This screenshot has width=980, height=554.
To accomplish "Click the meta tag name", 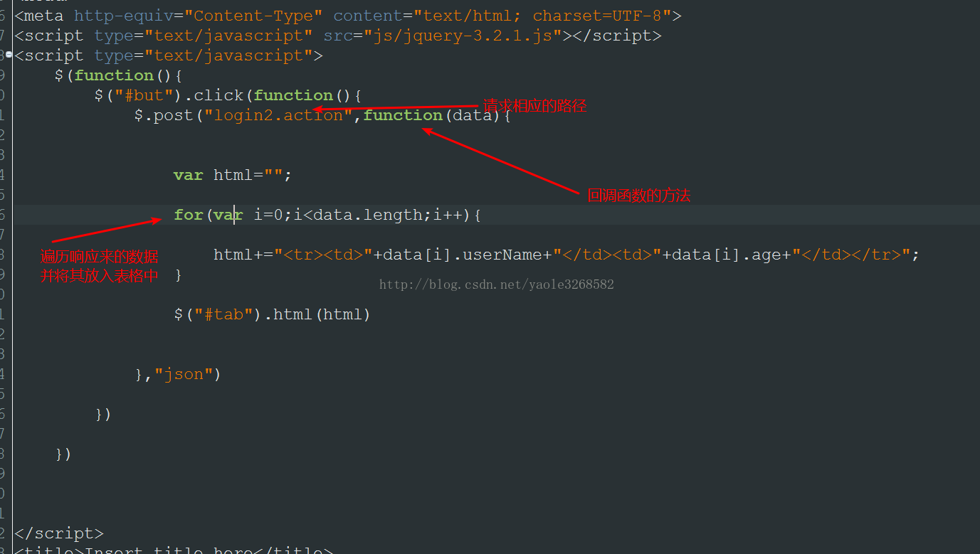I will (44, 16).
